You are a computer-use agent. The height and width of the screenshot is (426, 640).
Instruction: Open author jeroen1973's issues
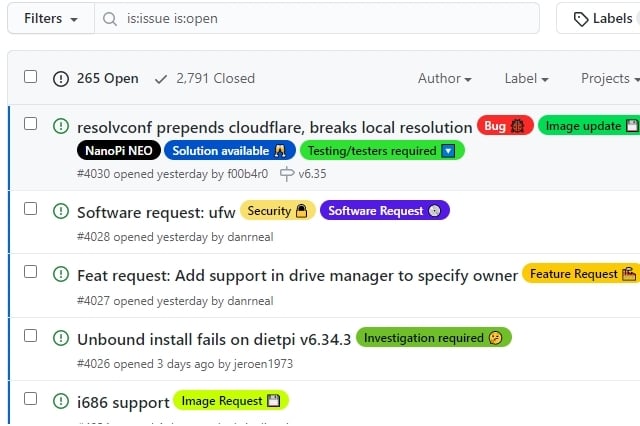263,364
